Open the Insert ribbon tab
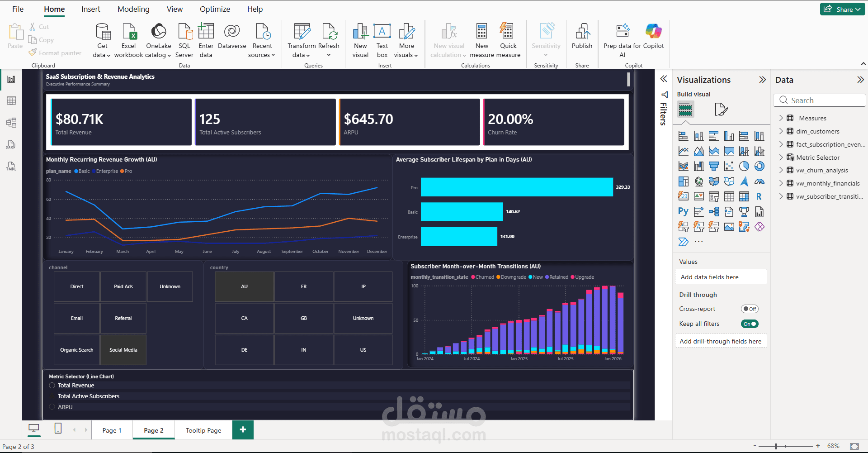Screen dimensions: 868x453 tap(91, 9)
